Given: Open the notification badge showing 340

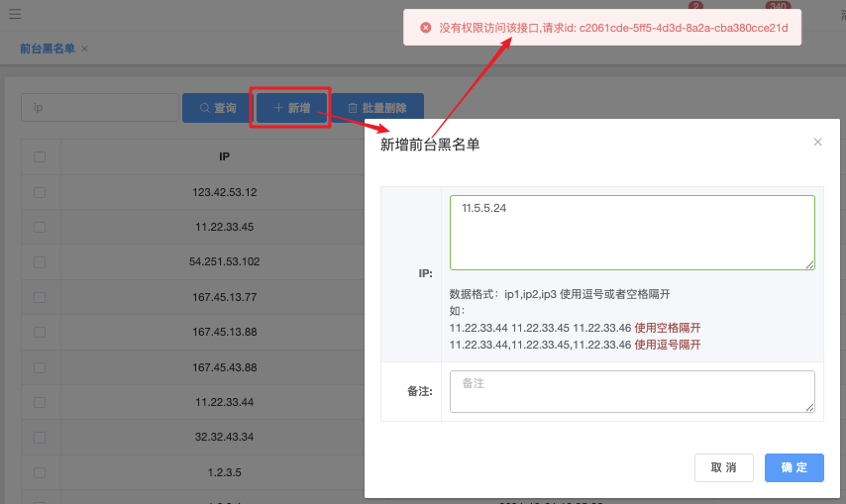Looking at the screenshot, I should point(777,7).
